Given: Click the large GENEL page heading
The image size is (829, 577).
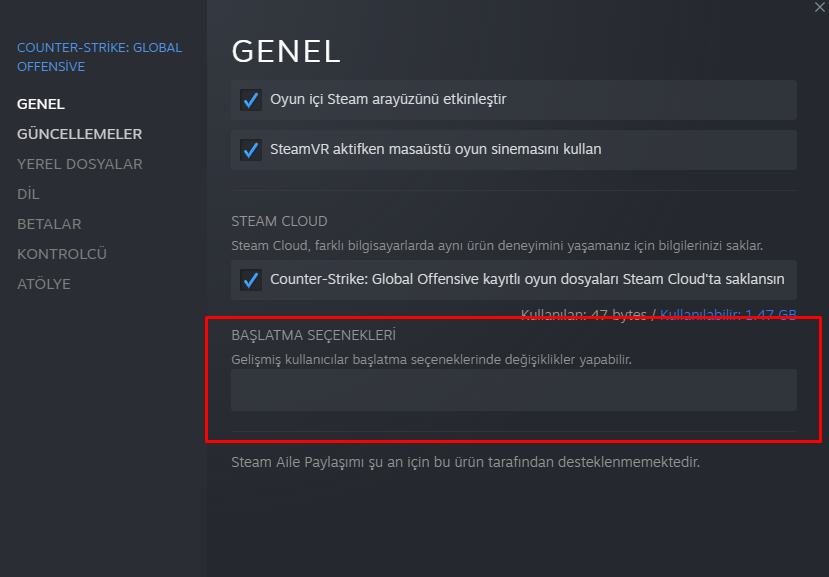Looking at the screenshot, I should [286, 51].
